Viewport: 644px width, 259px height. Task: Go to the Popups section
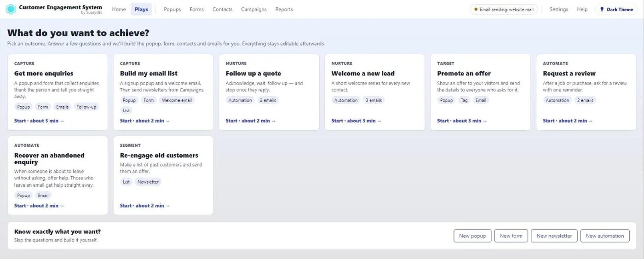[172, 9]
